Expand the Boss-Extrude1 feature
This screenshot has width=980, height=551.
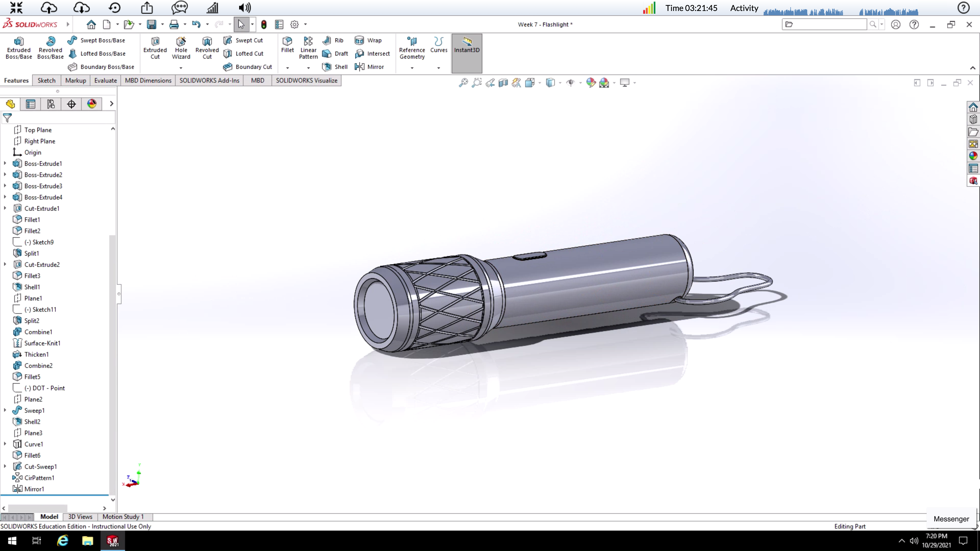[x=5, y=164]
